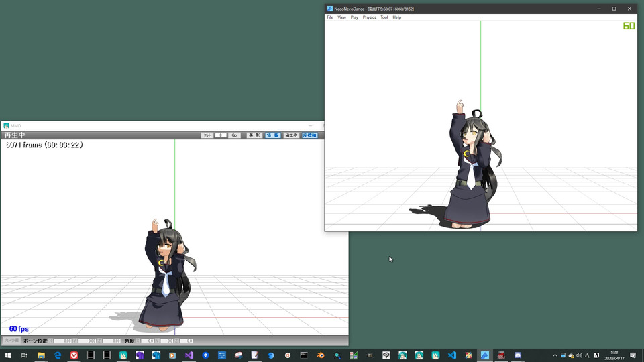Screen dimensions: 644x362
Task: Click the セット button in MMD toolbar
Action: (207, 135)
